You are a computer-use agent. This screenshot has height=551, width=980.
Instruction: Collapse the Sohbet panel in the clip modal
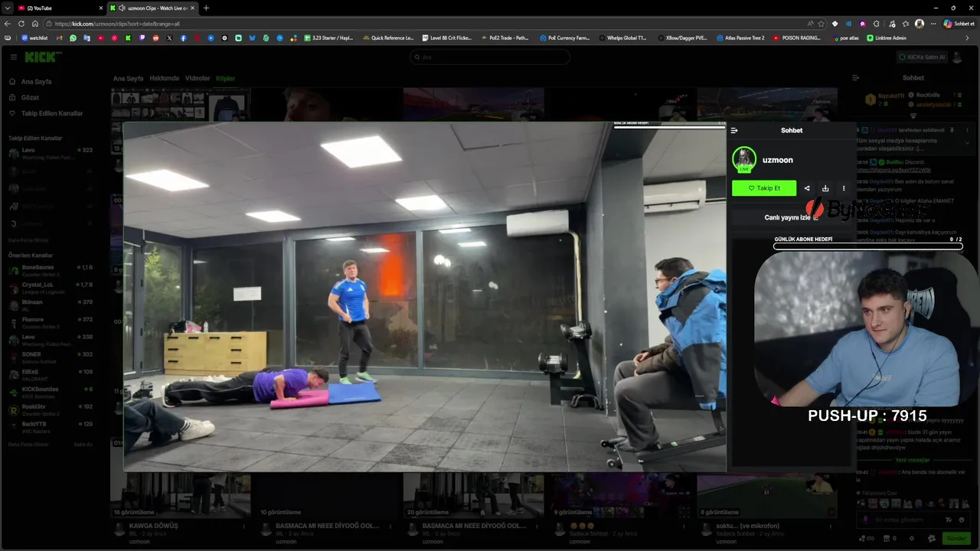pyautogui.click(x=734, y=131)
